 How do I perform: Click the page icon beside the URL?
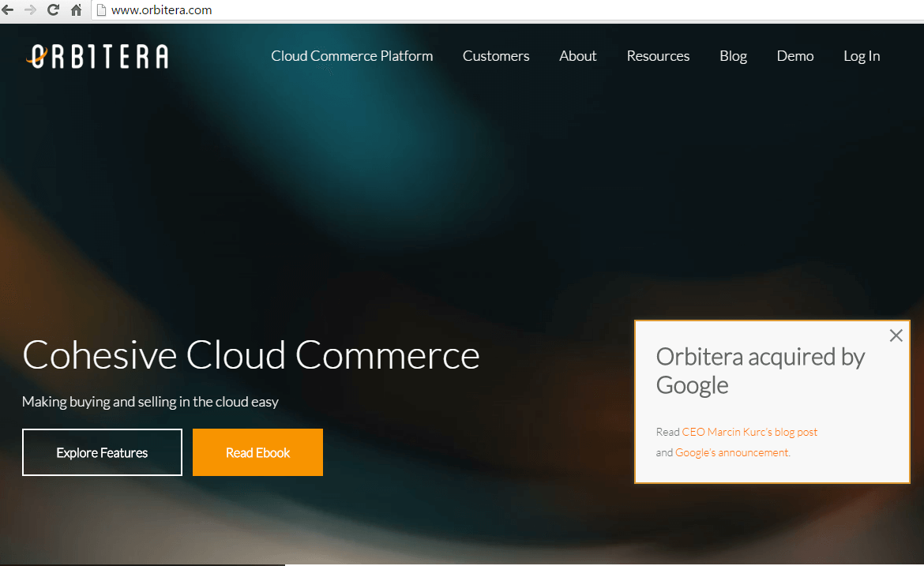[x=101, y=10]
